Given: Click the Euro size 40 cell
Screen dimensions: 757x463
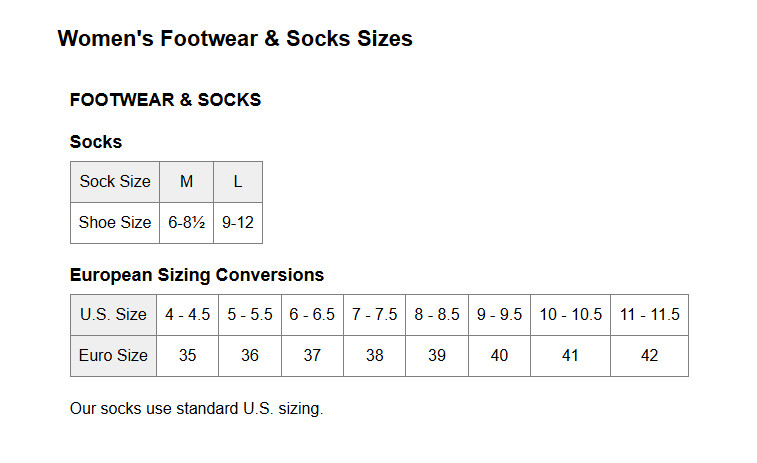Looking at the screenshot, I should [x=499, y=356].
